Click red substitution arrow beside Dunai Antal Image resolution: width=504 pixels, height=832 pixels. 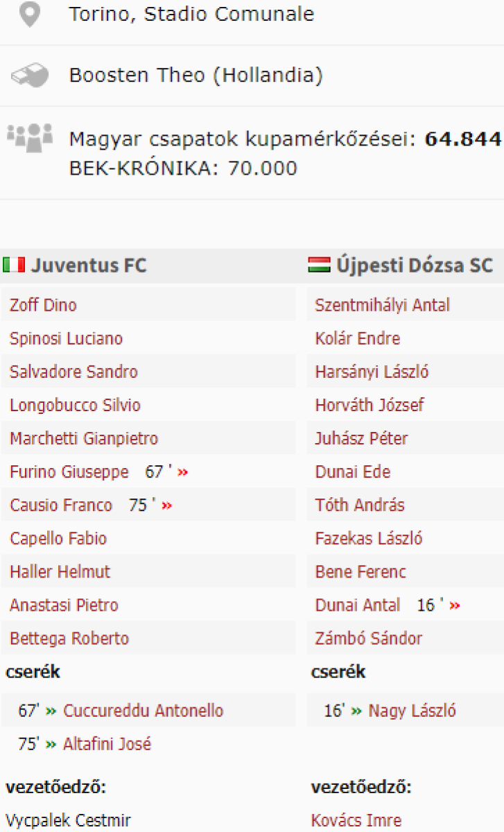[455, 605]
